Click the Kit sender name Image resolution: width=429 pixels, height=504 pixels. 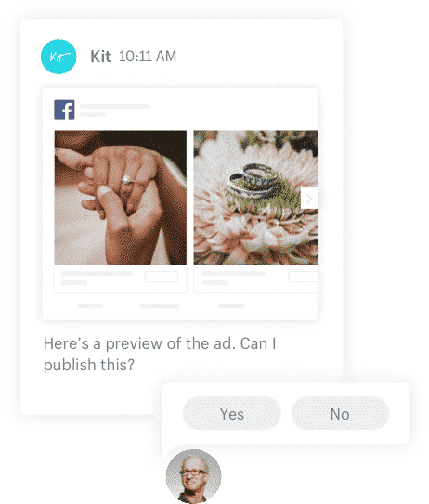pyautogui.click(x=100, y=57)
